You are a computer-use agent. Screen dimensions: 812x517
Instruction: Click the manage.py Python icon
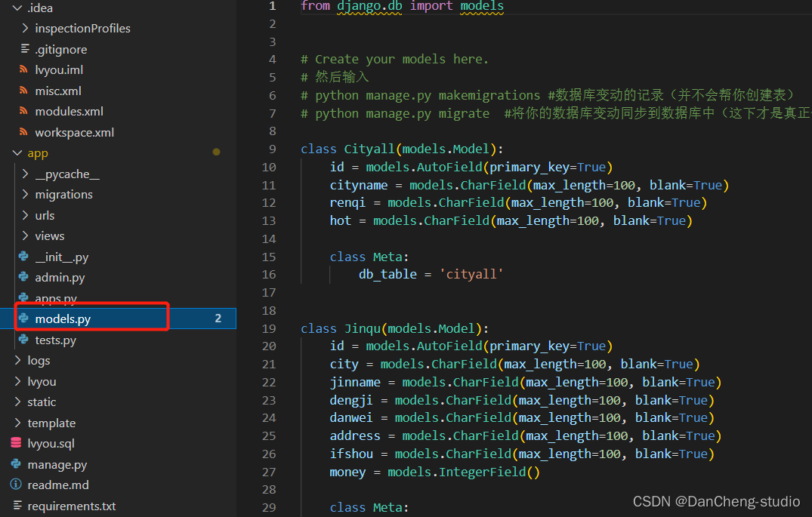[16, 464]
